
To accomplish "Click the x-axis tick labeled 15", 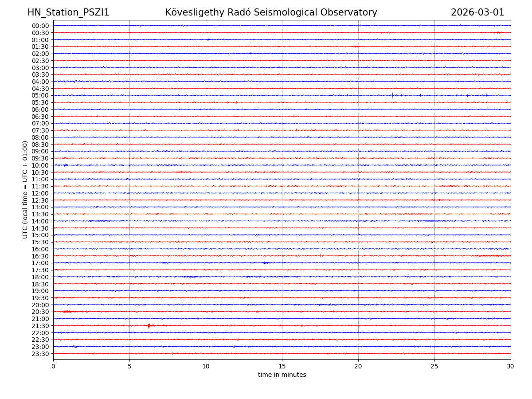I will [x=282, y=367].
